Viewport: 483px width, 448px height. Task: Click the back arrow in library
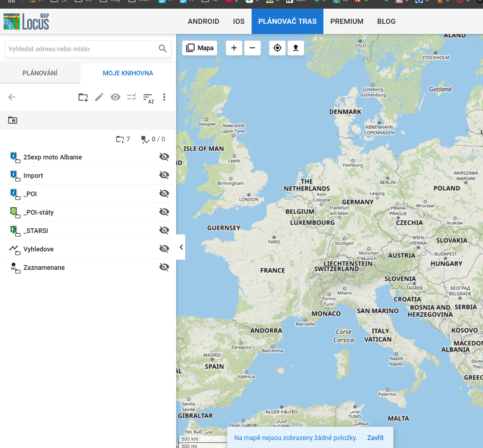click(x=12, y=97)
